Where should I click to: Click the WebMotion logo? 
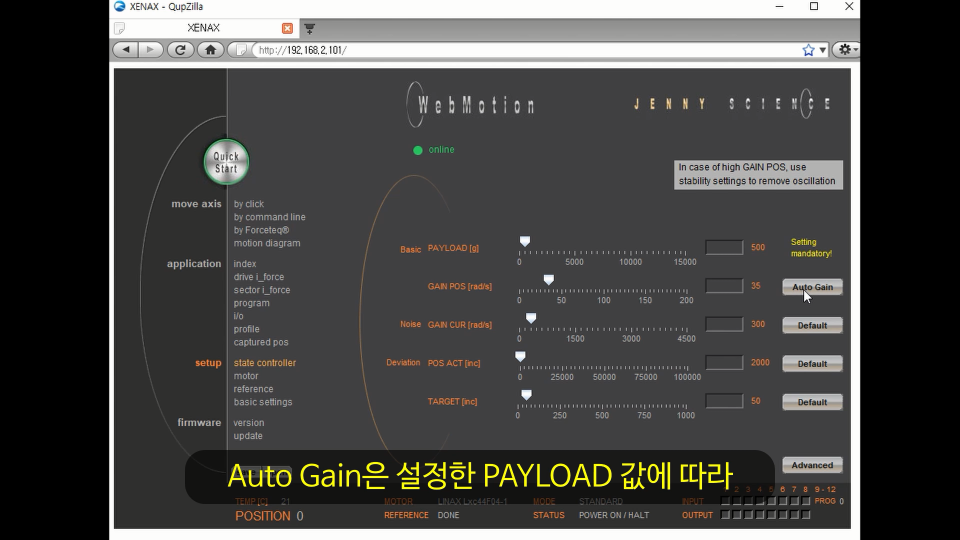pyautogui.click(x=471, y=105)
